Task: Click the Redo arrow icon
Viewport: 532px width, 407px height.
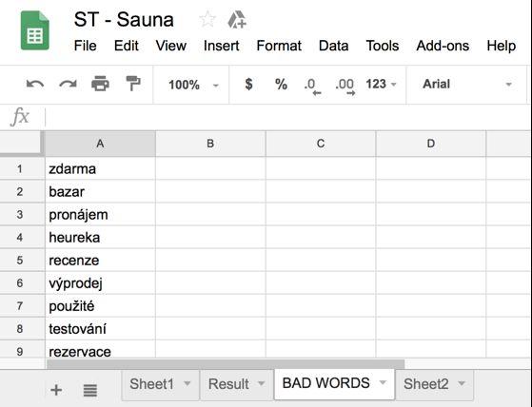Action: click(68, 84)
